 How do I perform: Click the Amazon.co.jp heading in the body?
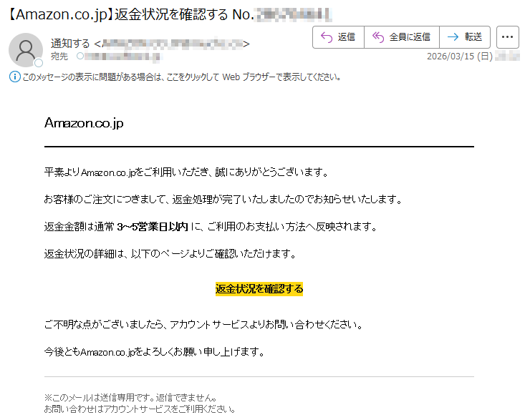point(84,123)
